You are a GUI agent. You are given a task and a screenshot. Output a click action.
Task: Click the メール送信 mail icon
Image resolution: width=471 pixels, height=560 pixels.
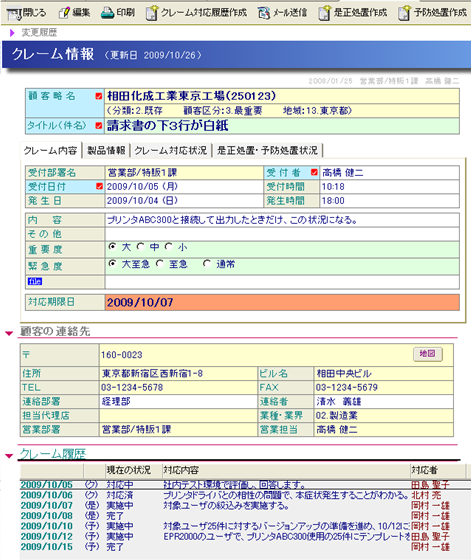click(x=264, y=13)
